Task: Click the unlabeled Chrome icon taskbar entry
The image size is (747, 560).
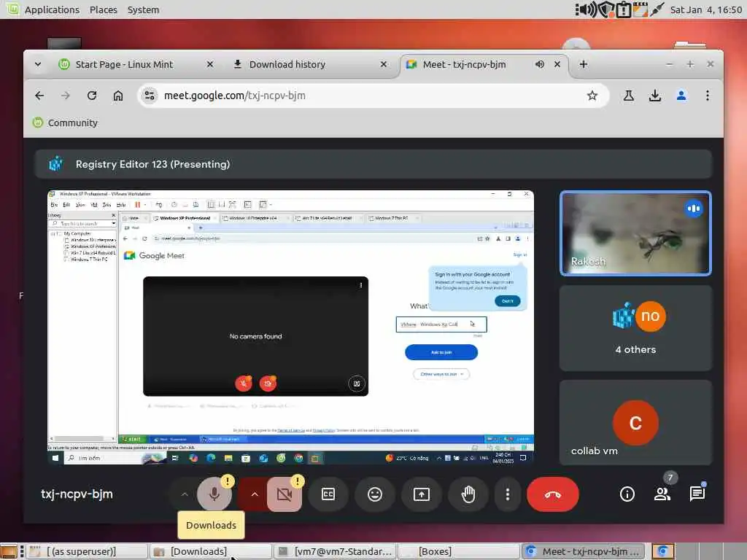Action: 662,551
